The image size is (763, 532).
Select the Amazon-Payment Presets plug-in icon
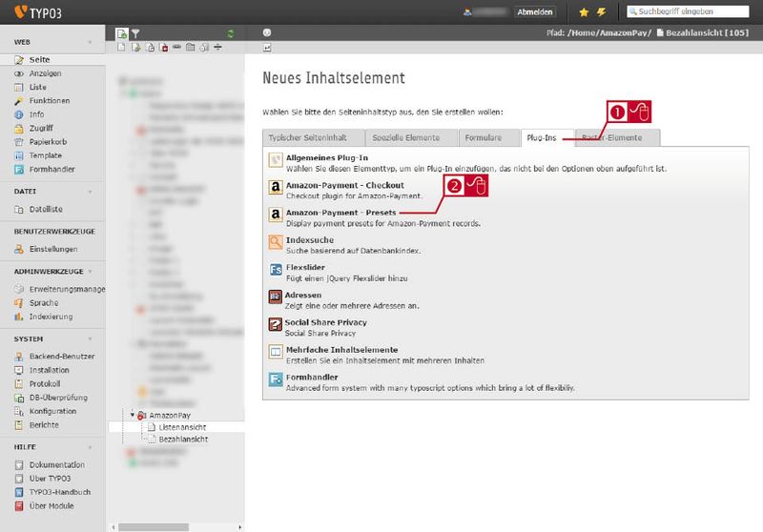(276, 215)
